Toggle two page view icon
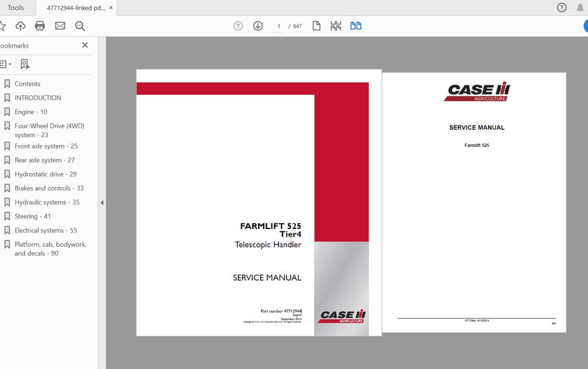The height and width of the screenshot is (369, 588). click(x=356, y=26)
